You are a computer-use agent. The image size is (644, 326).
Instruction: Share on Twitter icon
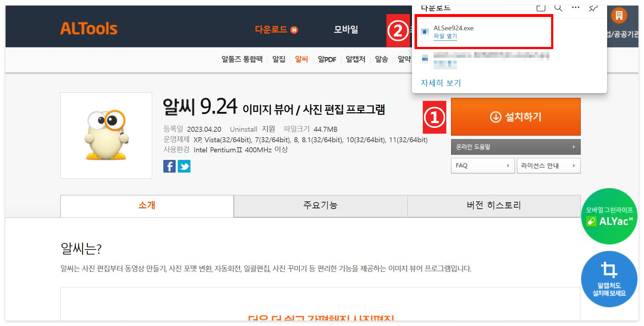pyautogui.click(x=184, y=166)
